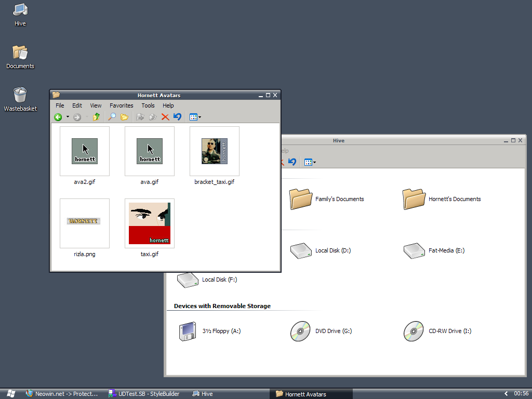
Task: Click the green Back arrow button
Action: coord(58,117)
